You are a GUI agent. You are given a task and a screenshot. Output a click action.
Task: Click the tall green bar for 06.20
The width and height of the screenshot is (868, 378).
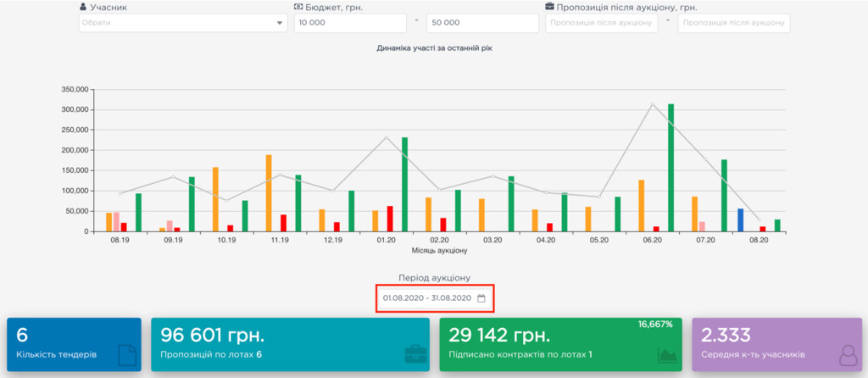point(670,168)
